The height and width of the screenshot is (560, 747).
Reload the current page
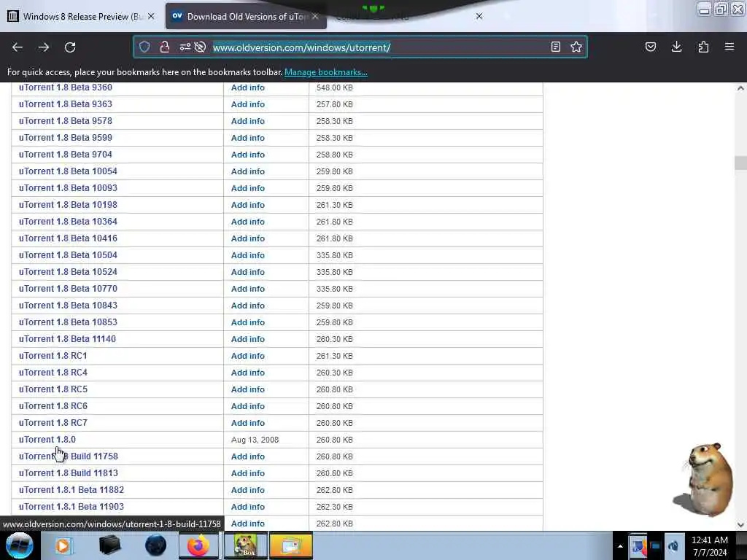70,47
